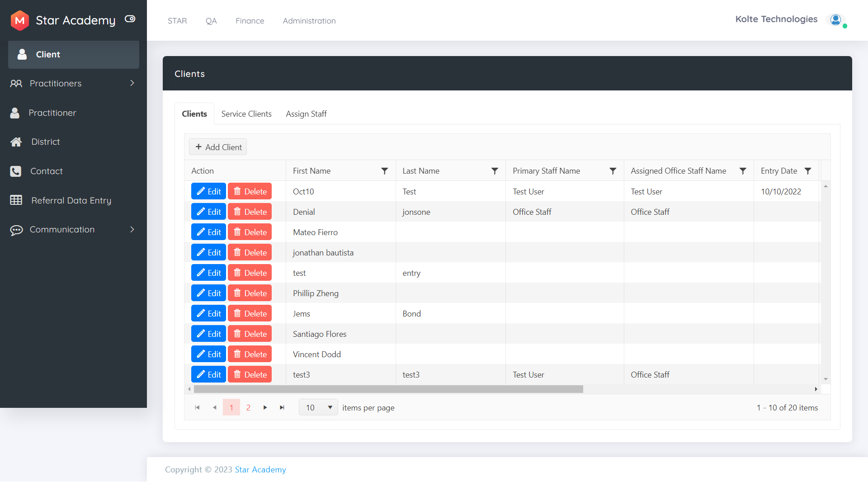Open the First Name column filter
This screenshot has width=868, height=482.
tap(385, 171)
